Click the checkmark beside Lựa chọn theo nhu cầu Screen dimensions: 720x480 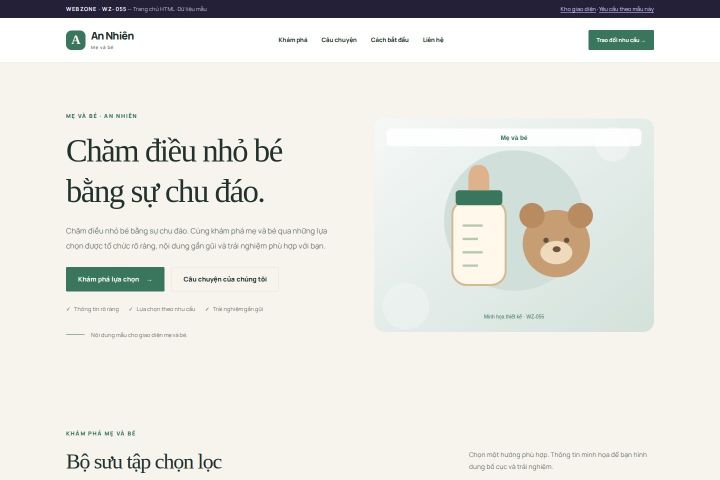tap(130, 309)
